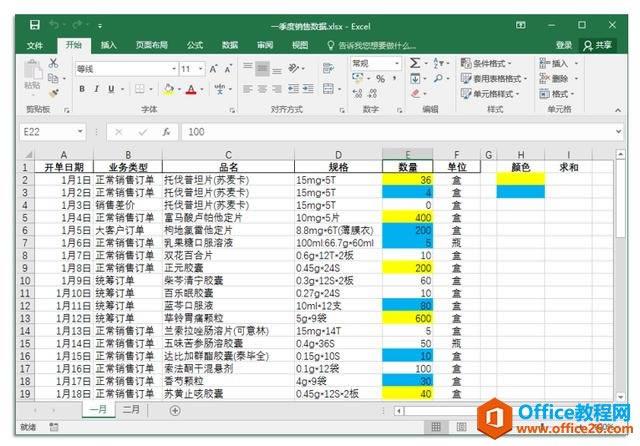This screenshot has width=640, height=446.
Task: Click the Insert Function fx icon
Action: click(x=166, y=132)
